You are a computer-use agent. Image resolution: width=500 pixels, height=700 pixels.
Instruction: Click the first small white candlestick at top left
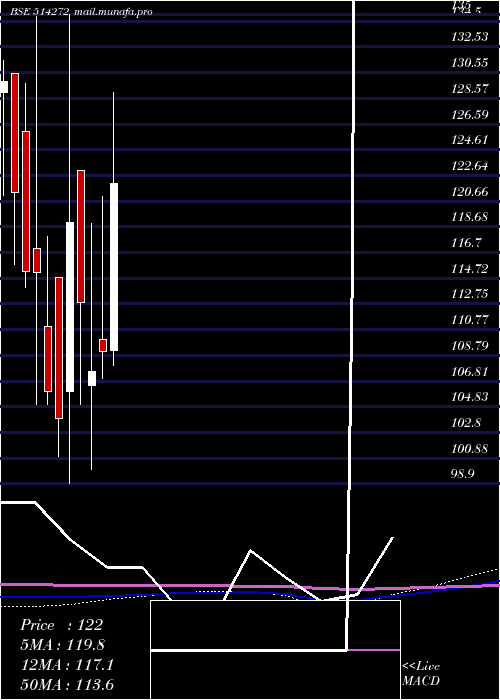4,87
